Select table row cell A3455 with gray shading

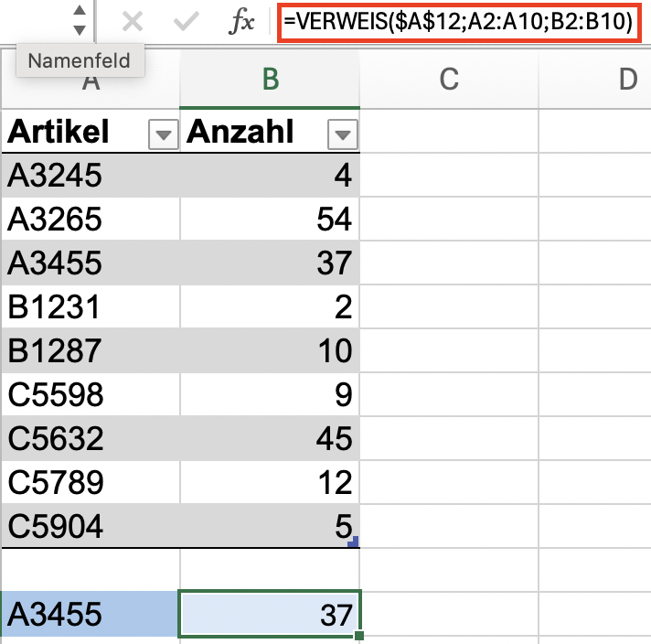pos(91,263)
